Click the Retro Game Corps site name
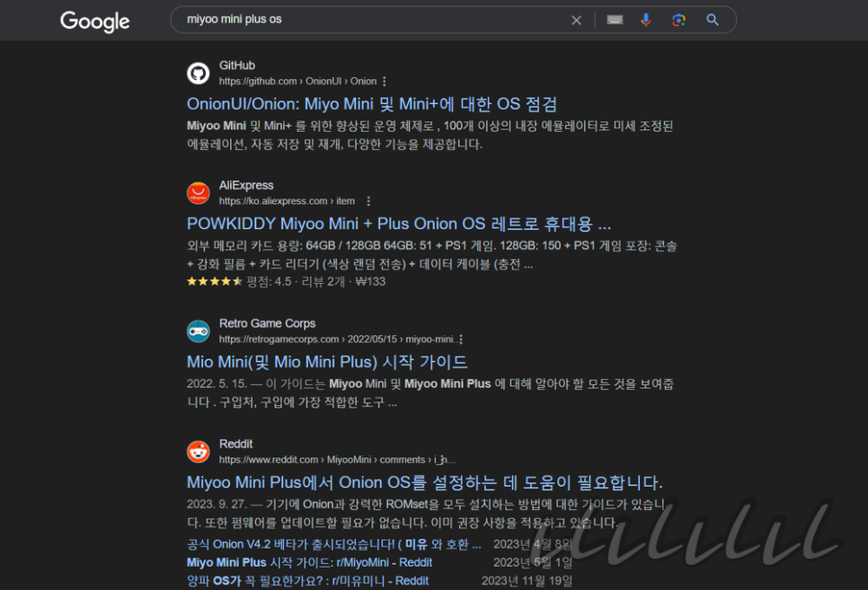Image resolution: width=868 pixels, height=590 pixels. pyautogui.click(x=268, y=323)
